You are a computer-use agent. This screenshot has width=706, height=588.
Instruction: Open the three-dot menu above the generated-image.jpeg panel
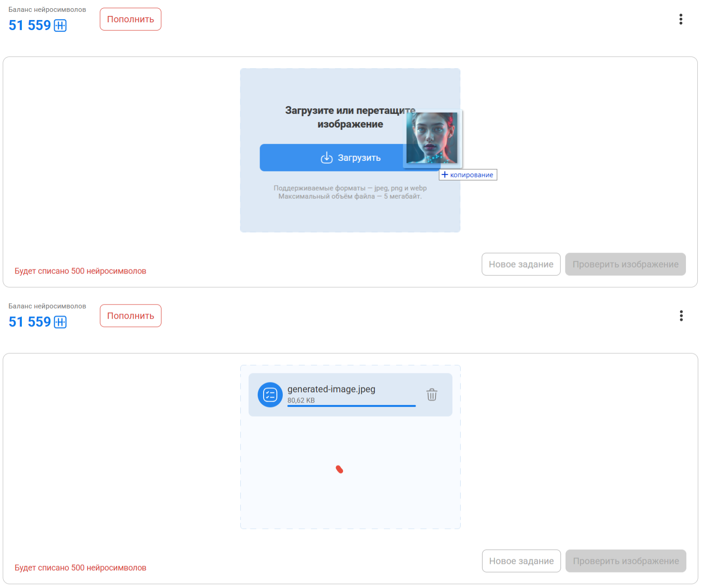click(681, 316)
